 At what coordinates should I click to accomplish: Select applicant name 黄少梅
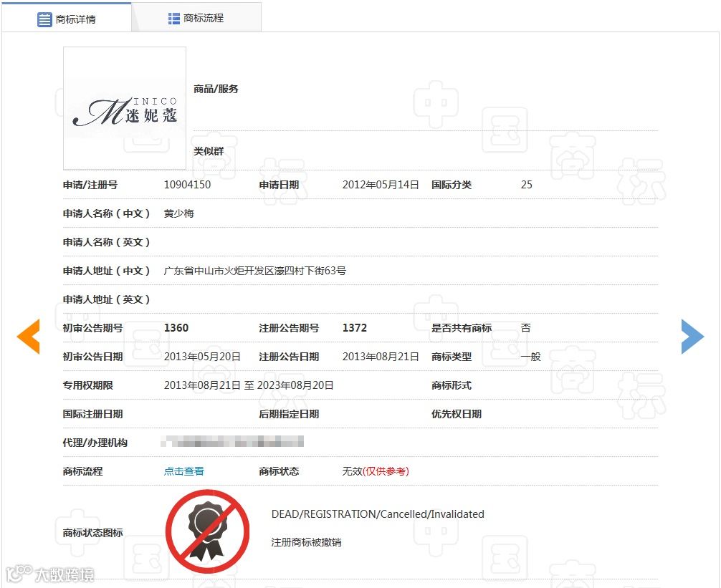(179, 213)
